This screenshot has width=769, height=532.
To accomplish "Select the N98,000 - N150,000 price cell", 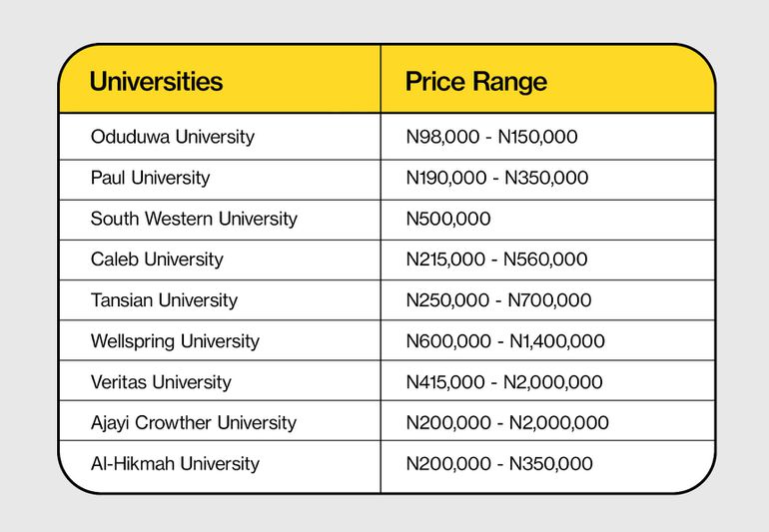I will pos(491,137).
